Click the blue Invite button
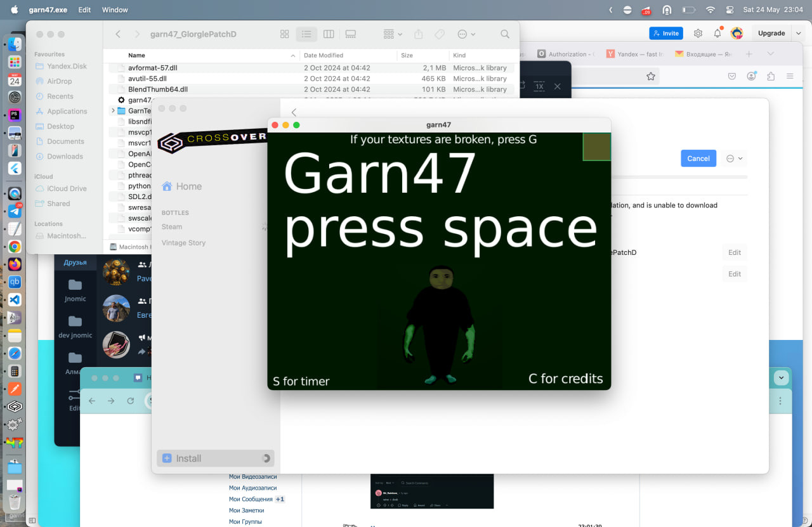Viewport: 812px width, 527px height. [x=666, y=33]
